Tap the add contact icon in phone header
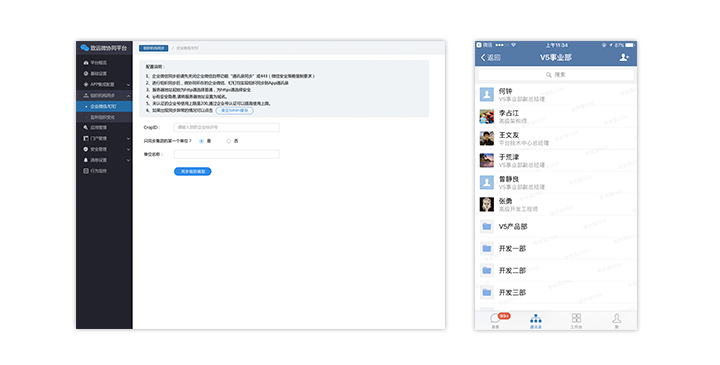 pyautogui.click(x=624, y=57)
